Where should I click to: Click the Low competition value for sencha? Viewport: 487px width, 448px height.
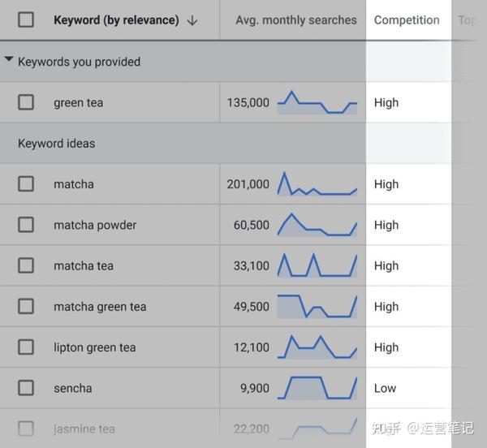tap(385, 388)
